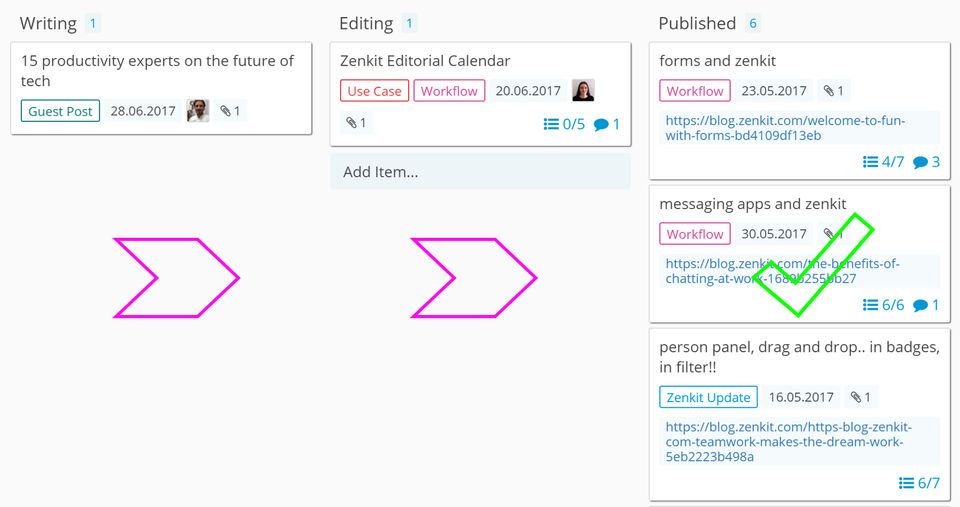Open comment bubble on messaging apps card
Image resolution: width=960 pixels, height=507 pixels.
(x=926, y=305)
